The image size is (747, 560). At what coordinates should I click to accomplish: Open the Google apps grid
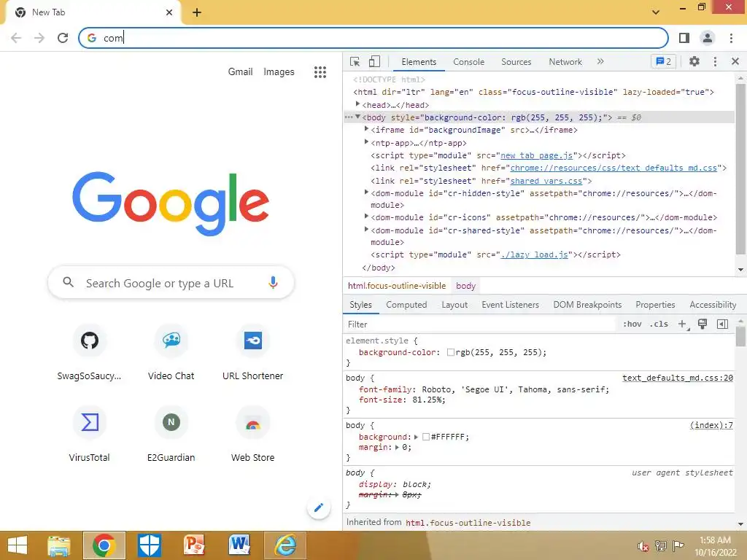[x=320, y=72]
